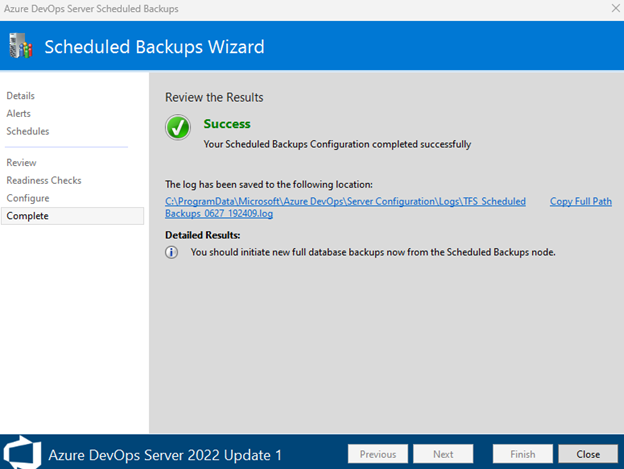Switch to the Review step
The height and width of the screenshot is (469, 624).
tap(22, 162)
